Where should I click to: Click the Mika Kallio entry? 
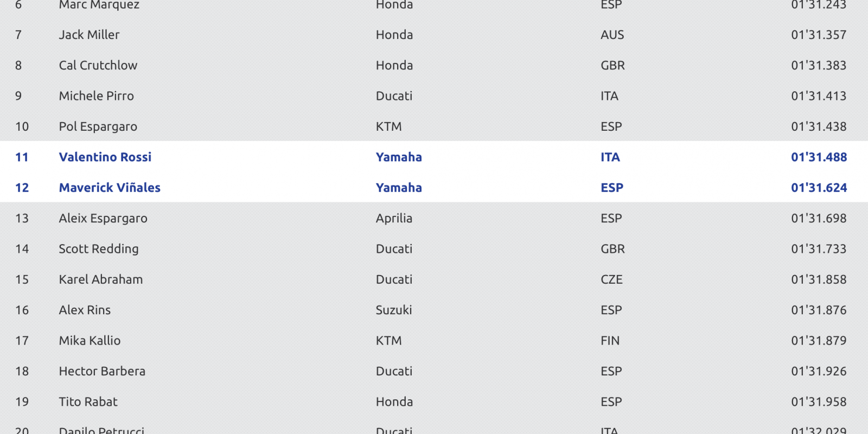click(x=90, y=341)
